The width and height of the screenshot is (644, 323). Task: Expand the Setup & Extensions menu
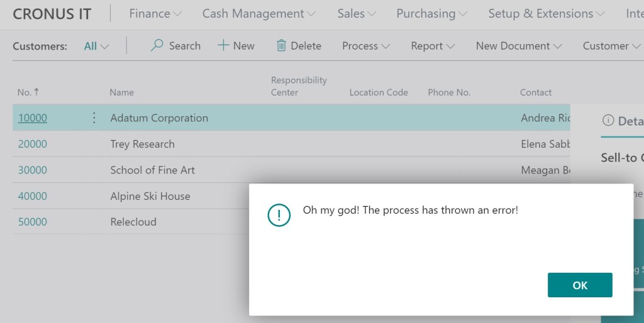click(547, 13)
